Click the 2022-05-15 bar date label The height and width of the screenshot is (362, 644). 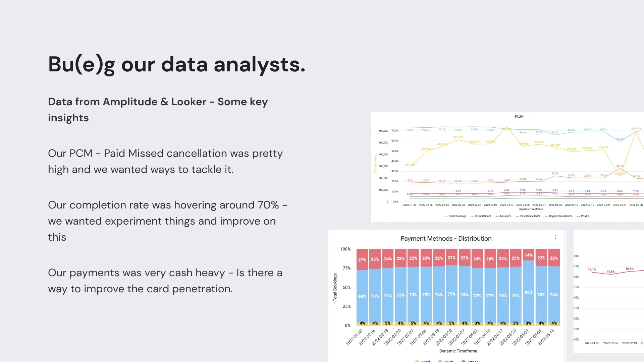click(x=546, y=337)
